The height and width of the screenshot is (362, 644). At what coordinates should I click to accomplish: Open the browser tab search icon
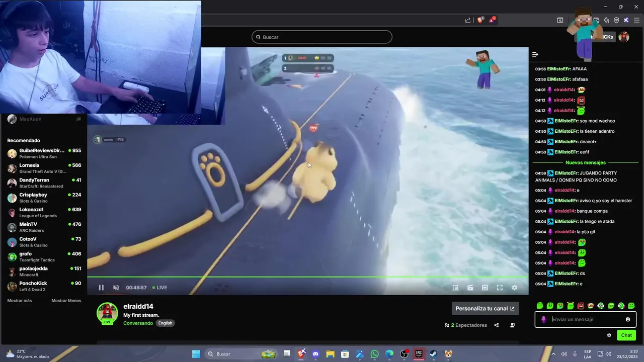point(560,20)
